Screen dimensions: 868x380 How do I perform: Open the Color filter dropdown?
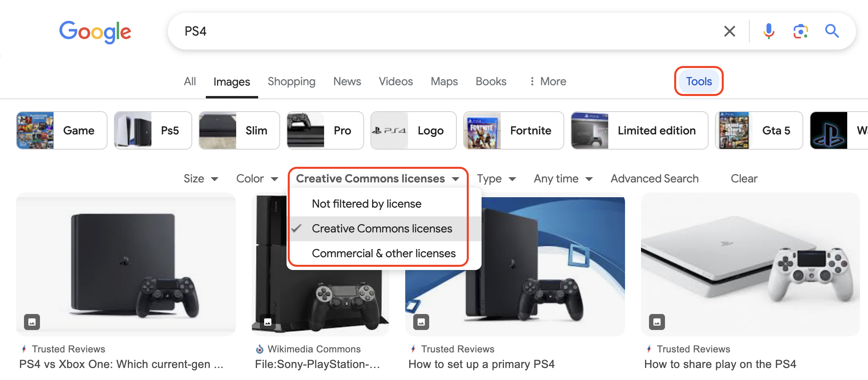[257, 178]
